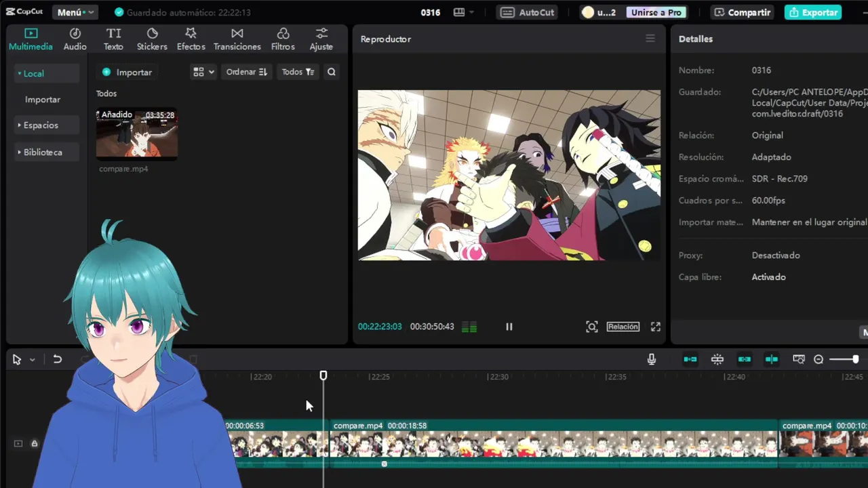
Task: Open the Menú dropdown
Action: [75, 12]
